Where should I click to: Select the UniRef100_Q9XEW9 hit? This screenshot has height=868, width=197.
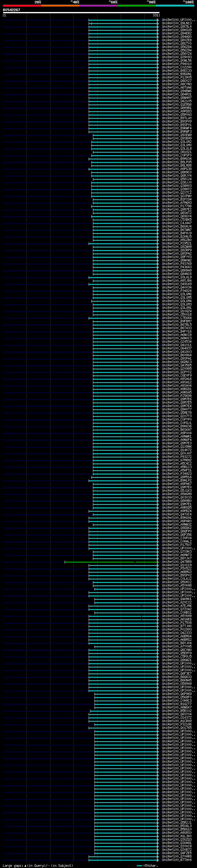177,135
